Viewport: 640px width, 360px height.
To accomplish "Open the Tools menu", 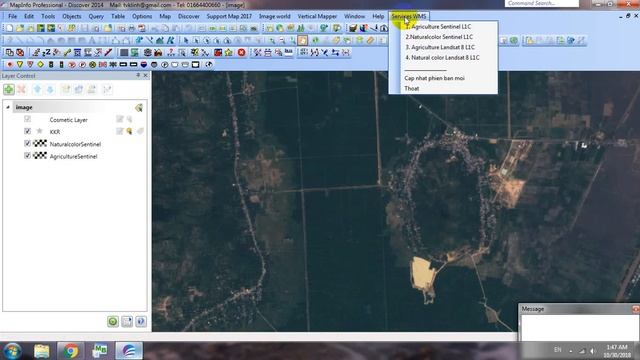I will (x=48, y=16).
